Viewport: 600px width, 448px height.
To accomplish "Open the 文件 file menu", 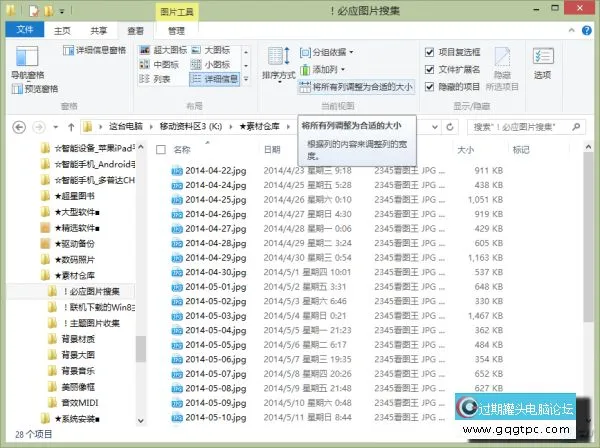I will (x=25, y=29).
